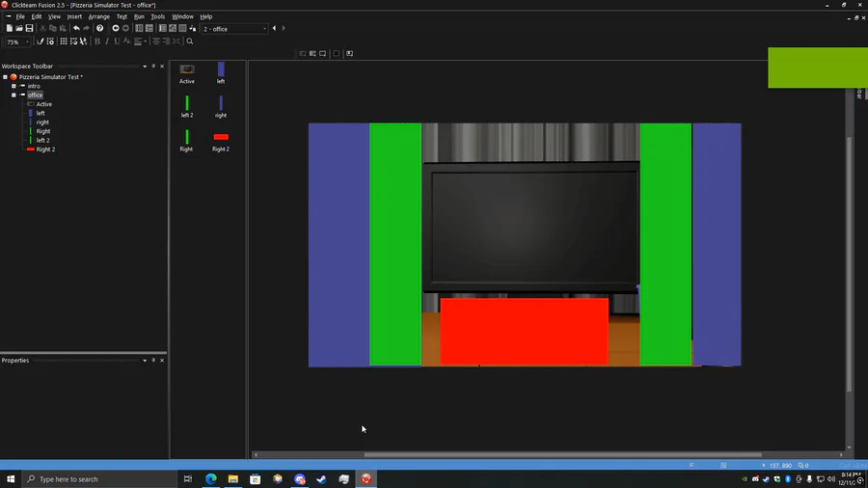
Task: Select the 'Active' object in object list
Action: (187, 73)
